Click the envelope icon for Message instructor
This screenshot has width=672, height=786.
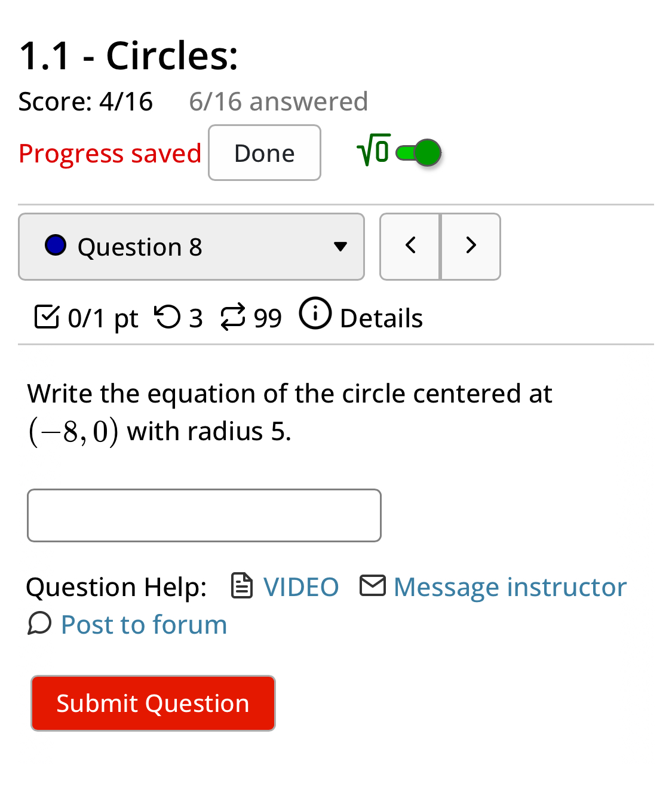click(x=373, y=585)
